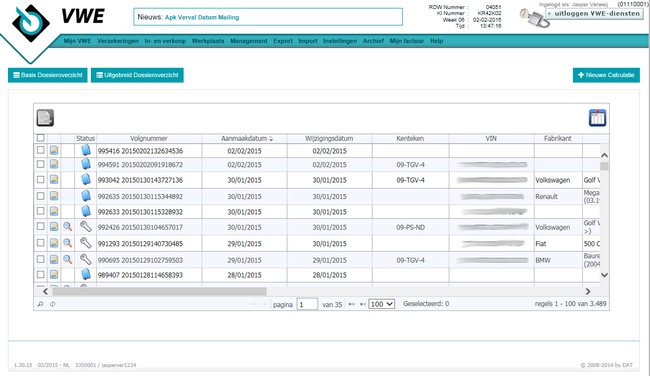This screenshot has height=376, width=650.
Task: Open the Import menu
Action: [308, 41]
